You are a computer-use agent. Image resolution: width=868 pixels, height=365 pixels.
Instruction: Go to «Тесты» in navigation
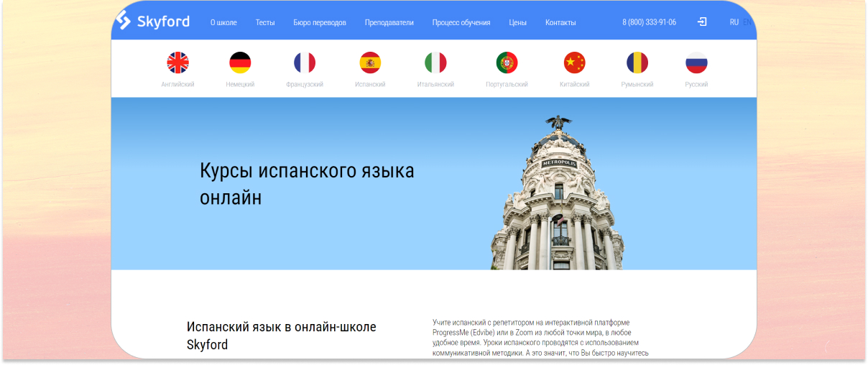[265, 22]
